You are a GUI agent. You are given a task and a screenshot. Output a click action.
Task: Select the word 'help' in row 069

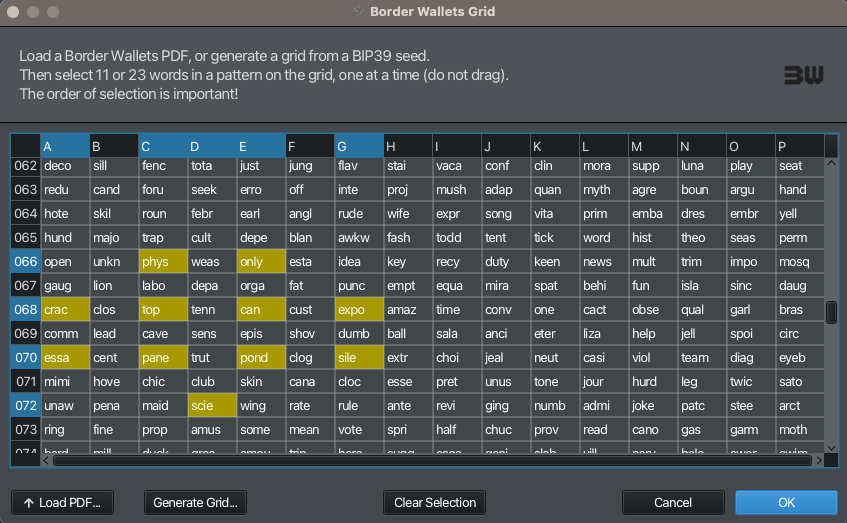pos(653,333)
